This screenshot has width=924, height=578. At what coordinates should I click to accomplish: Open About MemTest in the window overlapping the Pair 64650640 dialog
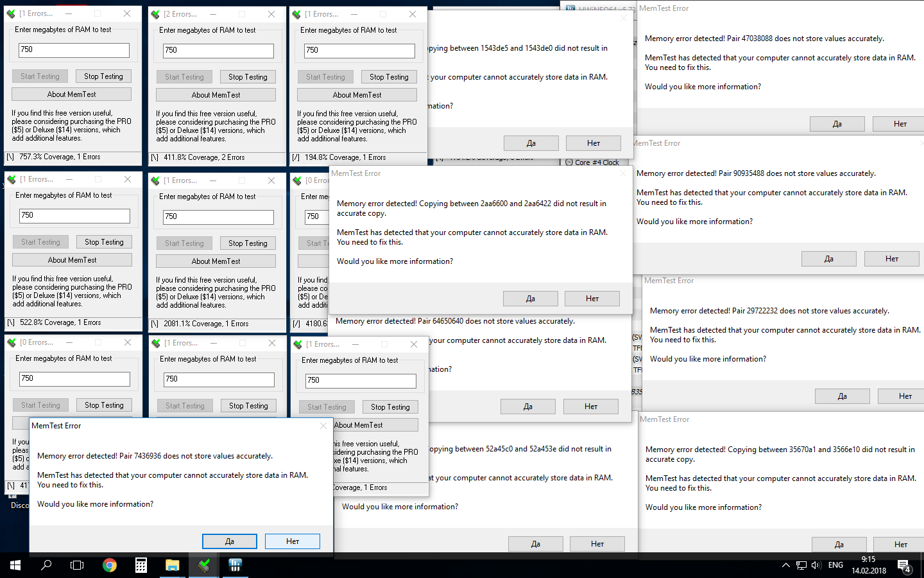[376, 425]
